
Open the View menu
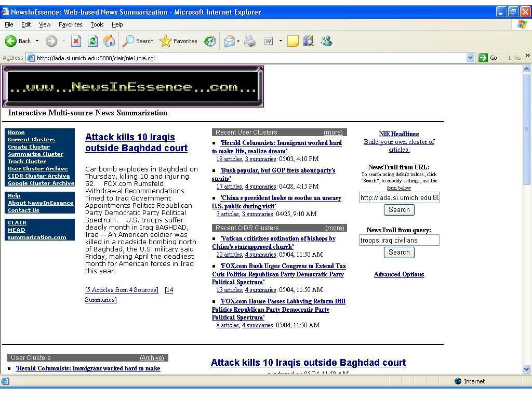(45, 24)
